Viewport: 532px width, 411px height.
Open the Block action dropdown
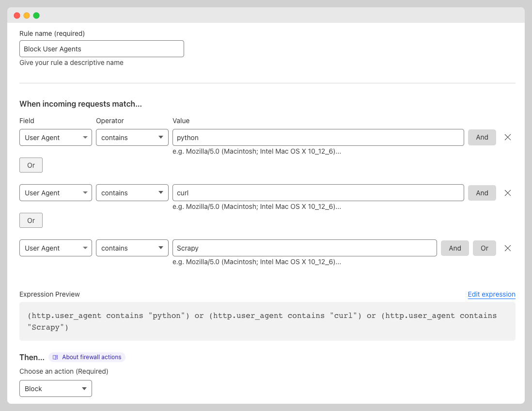pyautogui.click(x=55, y=388)
